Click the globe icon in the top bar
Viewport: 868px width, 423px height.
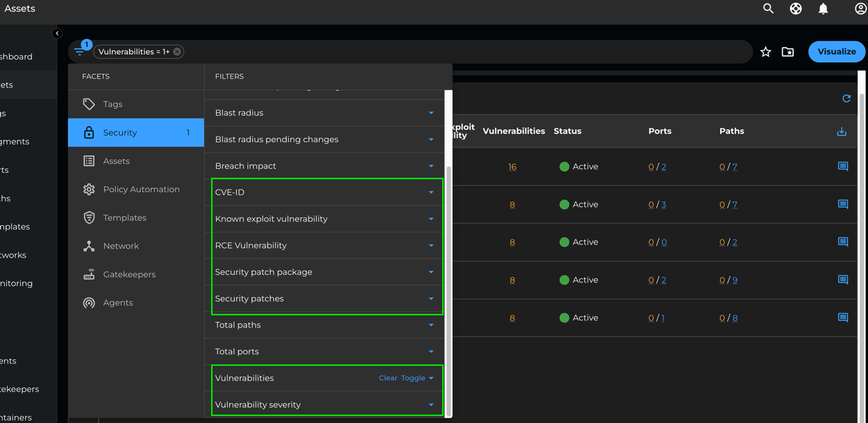click(795, 8)
